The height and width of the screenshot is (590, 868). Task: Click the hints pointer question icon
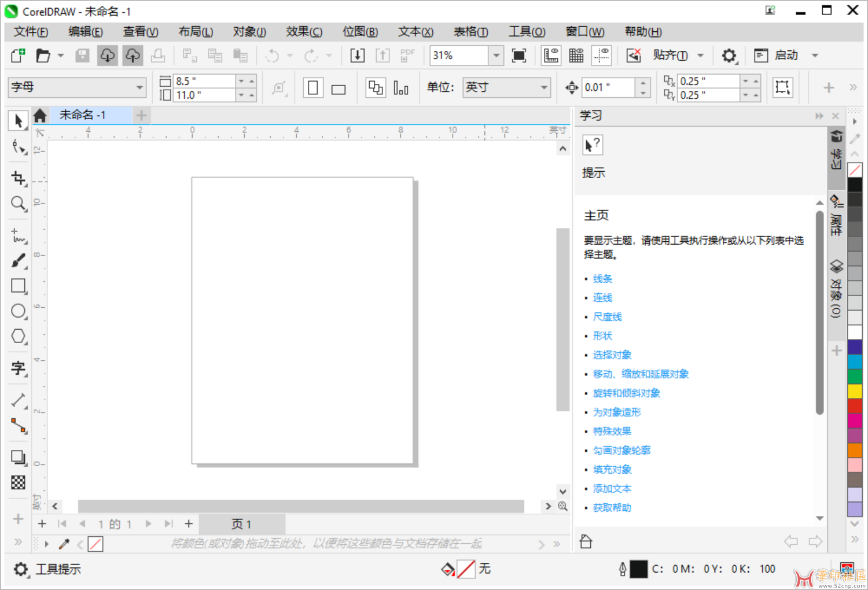[x=593, y=145]
